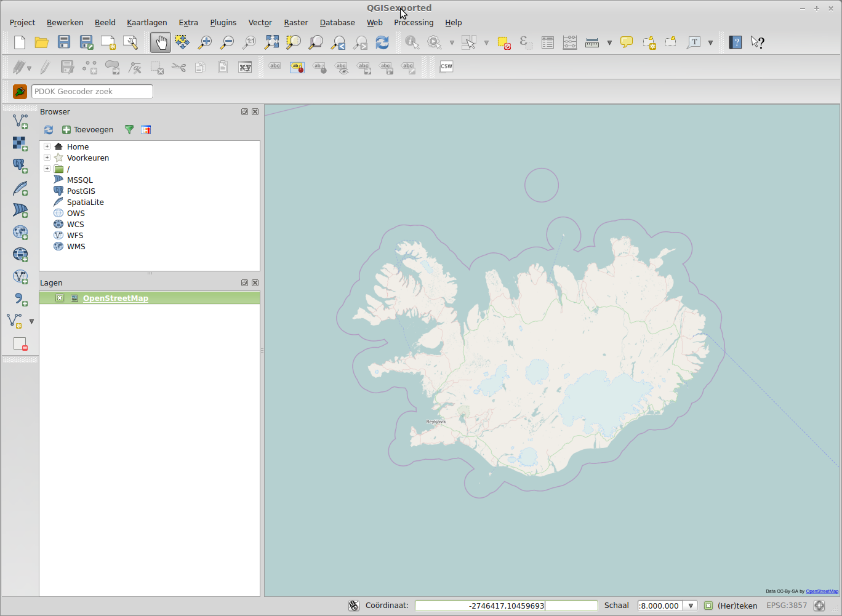842x616 pixels.
Task: Open the Processing menu
Action: coord(413,23)
